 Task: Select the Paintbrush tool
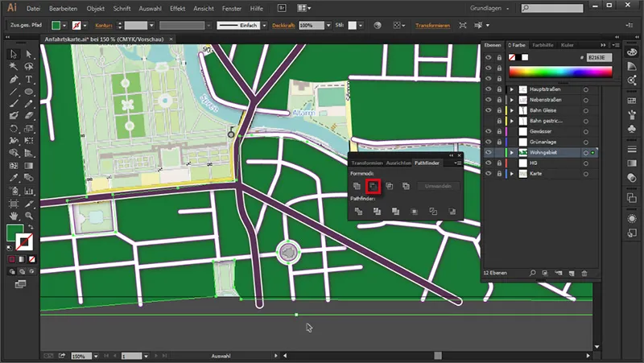point(14,104)
